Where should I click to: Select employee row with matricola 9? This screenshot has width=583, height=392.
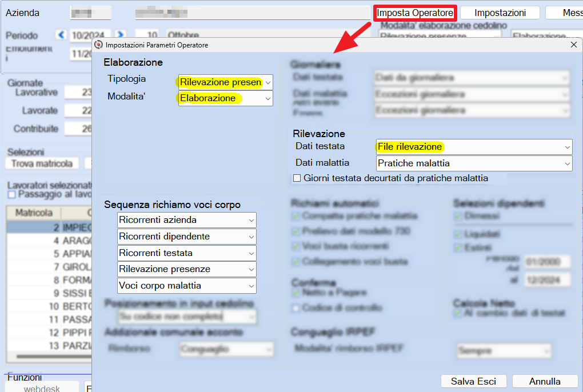[49, 293]
